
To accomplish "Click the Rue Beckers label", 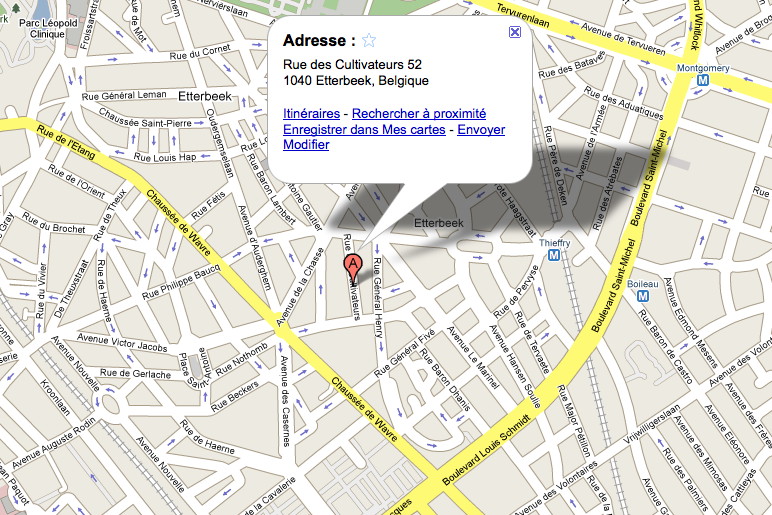I will (234, 396).
